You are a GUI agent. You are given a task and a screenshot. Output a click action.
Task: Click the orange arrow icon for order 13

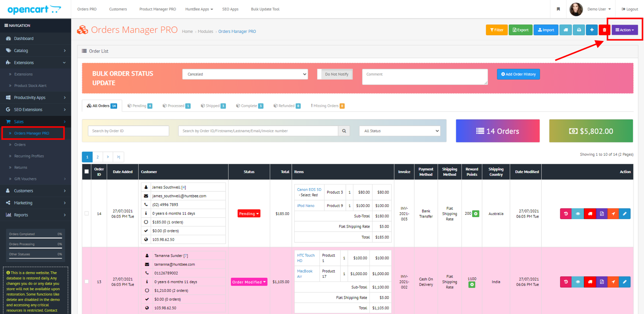click(613, 282)
